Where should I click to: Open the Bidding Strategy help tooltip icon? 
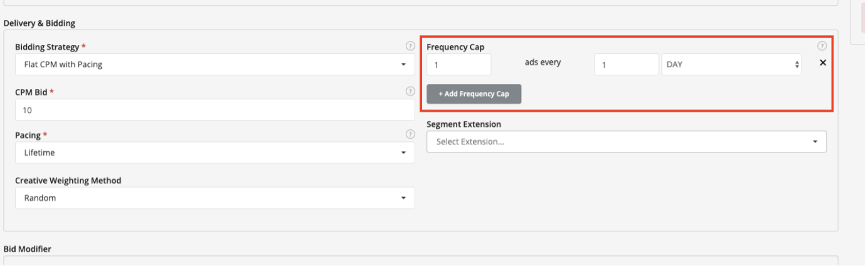[410, 46]
